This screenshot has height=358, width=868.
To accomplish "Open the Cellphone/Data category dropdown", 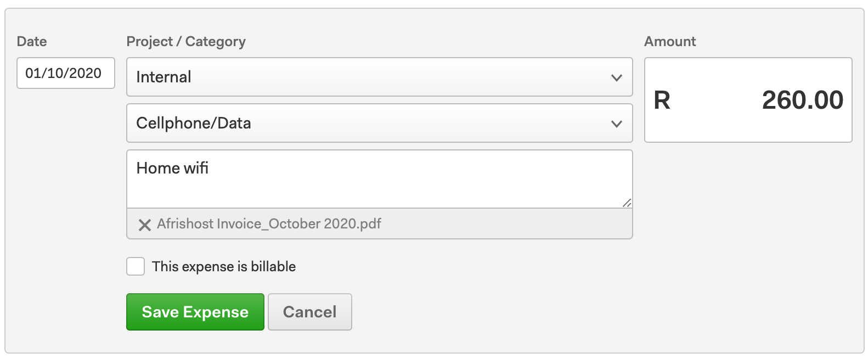I will (x=380, y=123).
